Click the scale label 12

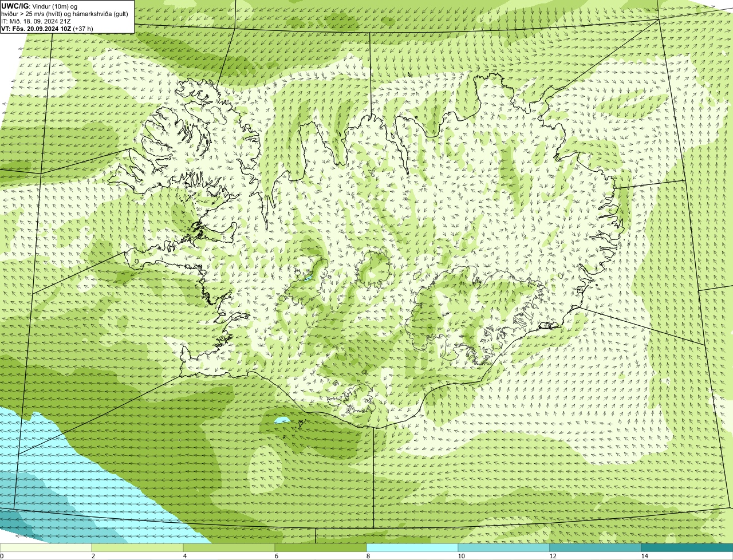[553, 556]
